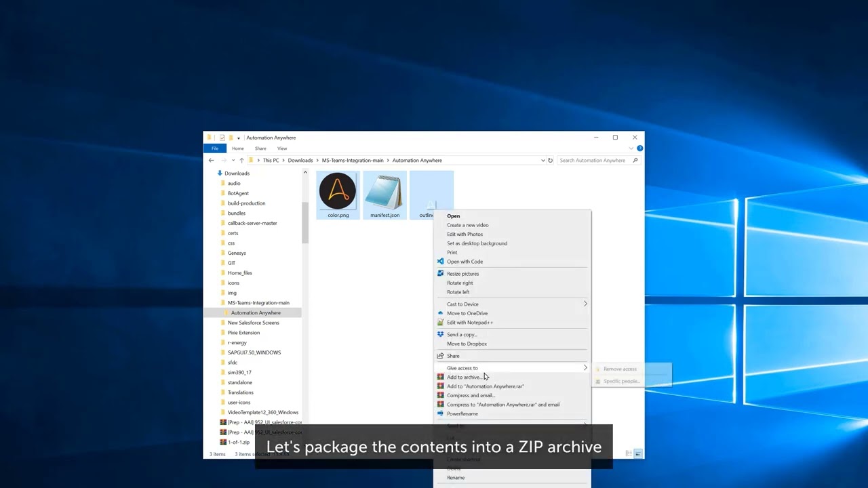868x488 pixels.
Task: Click the Visual Studio Code icon in context menu
Action: coord(440,262)
